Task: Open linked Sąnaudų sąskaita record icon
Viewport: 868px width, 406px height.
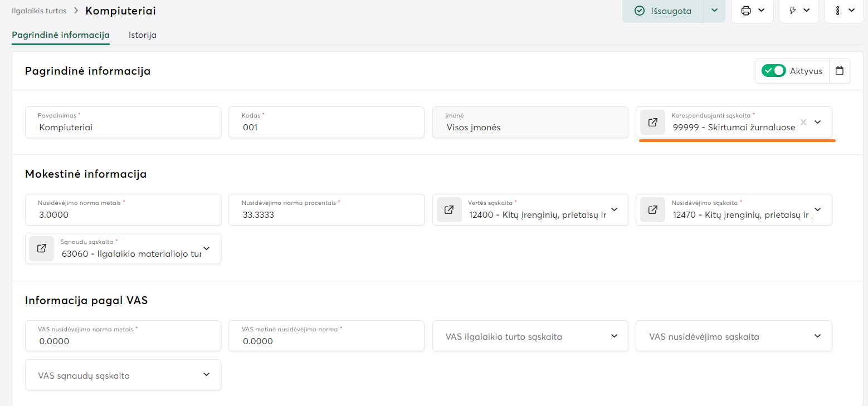Action: coord(41,248)
